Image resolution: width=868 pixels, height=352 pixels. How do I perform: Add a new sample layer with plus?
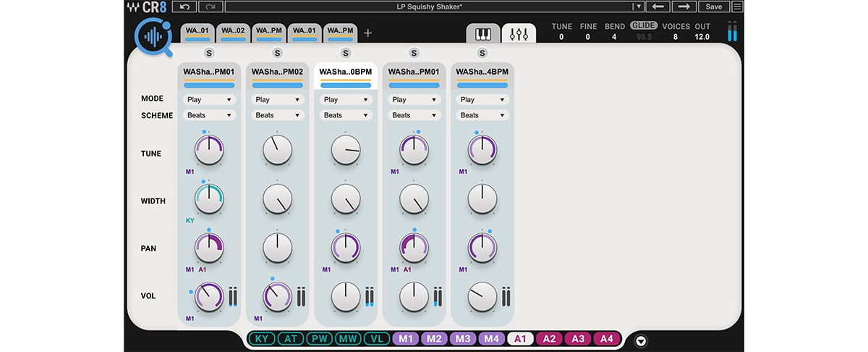click(367, 33)
